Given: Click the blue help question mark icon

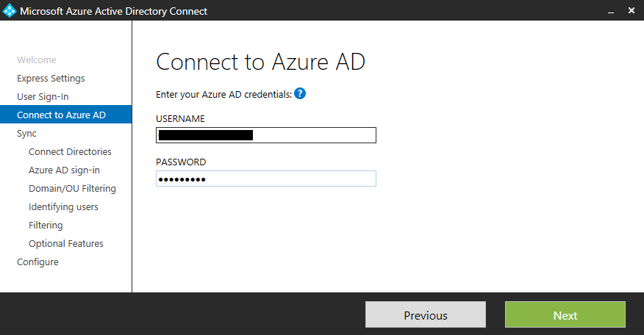Looking at the screenshot, I should (x=300, y=94).
